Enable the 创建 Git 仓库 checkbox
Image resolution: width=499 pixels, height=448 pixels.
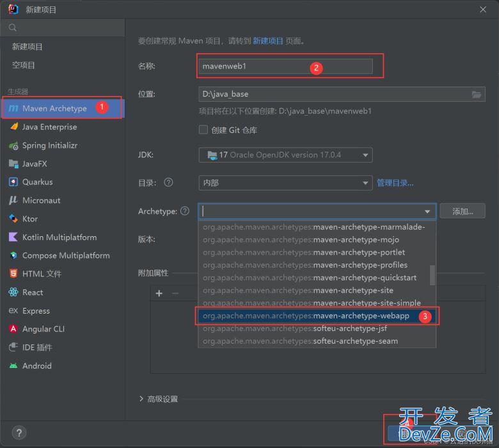(x=203, y=129)
